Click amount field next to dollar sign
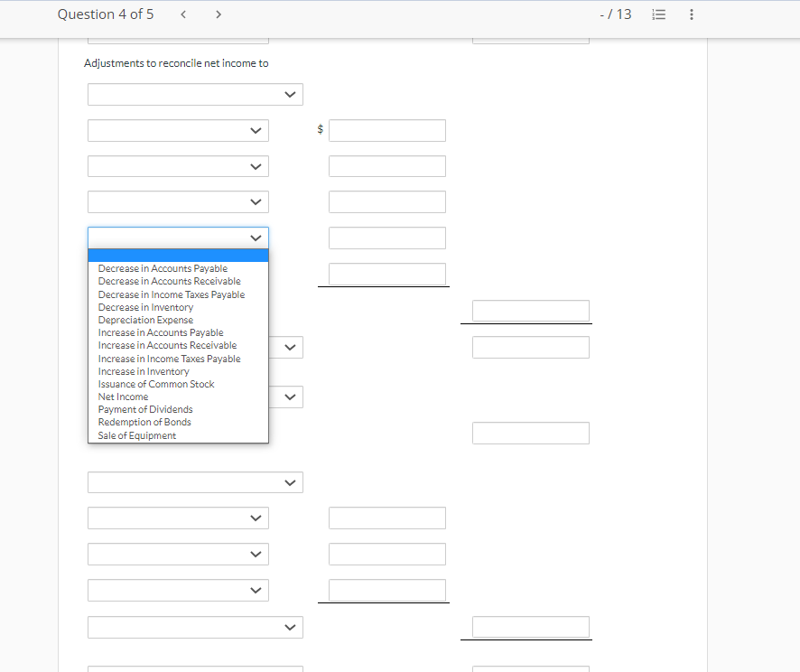 coord(387,131)
